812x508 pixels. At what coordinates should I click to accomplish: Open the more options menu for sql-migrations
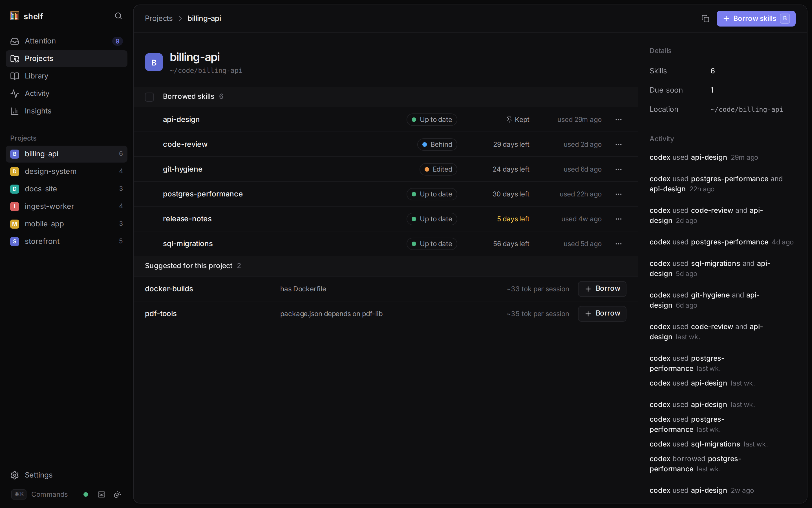pyautogui.click(x=618, y=244)
